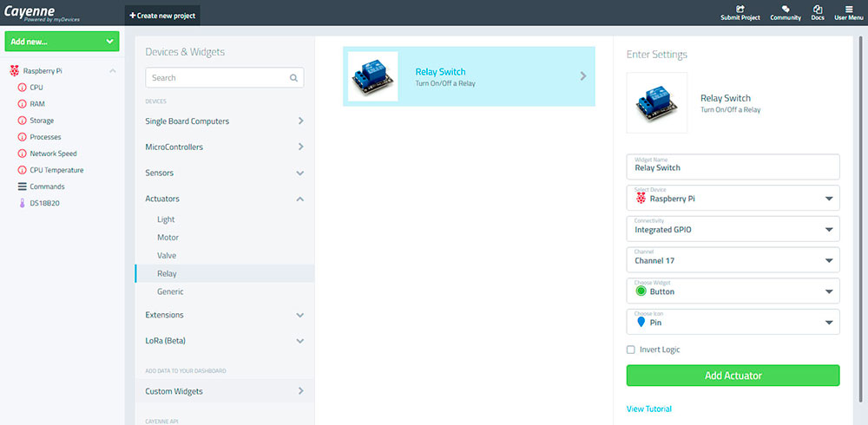Open the Add new dropdown

(x=62, y=42)
